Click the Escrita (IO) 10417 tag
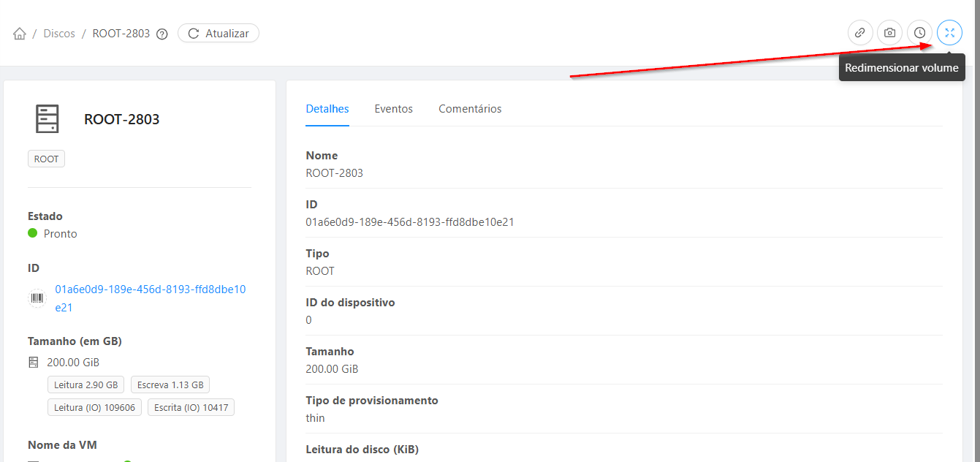The height and width of the screenshot is (462, 980). pos(191,407)
